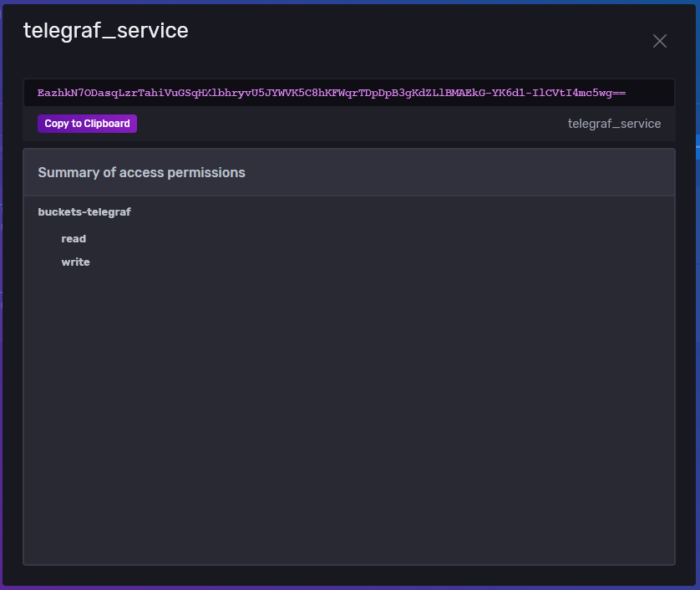Dismiss dialog using the X icon

click(x=659, y=41)
